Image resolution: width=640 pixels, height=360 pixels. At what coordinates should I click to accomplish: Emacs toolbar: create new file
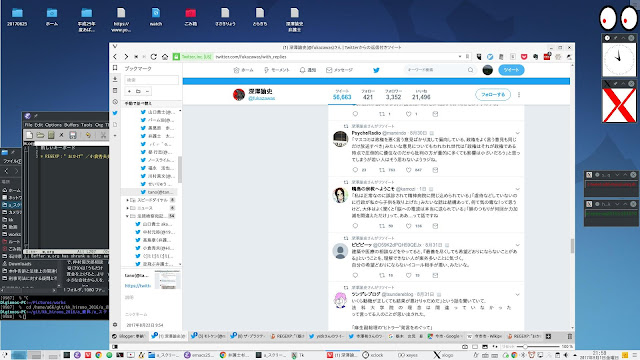pos(29,135)
